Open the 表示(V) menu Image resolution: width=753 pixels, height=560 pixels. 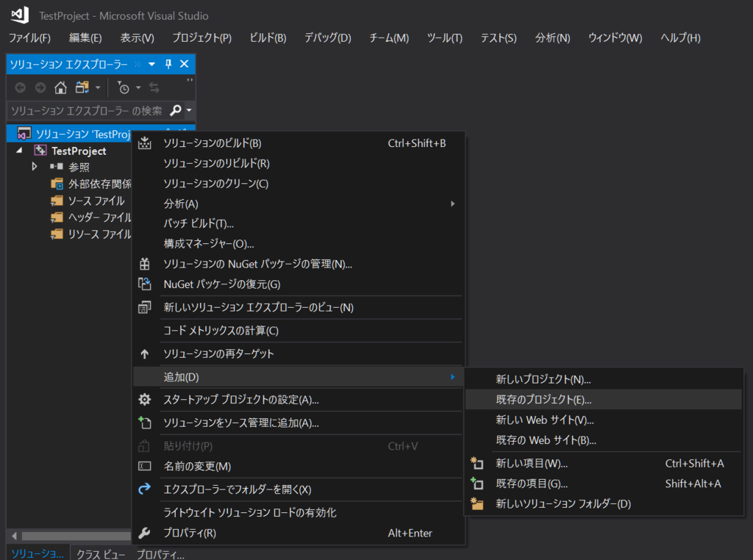pyautogui.click(x=138, y=37)
